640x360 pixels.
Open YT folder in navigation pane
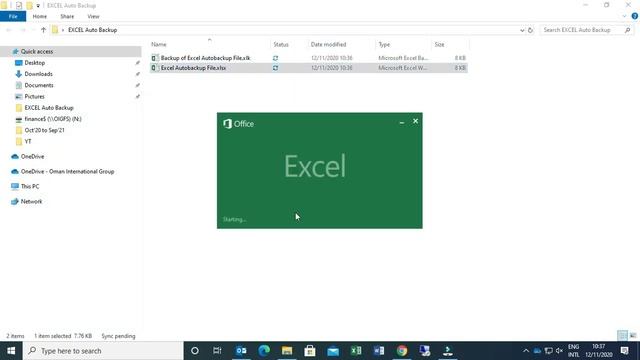pyautogui.click(x=27, y=141)
